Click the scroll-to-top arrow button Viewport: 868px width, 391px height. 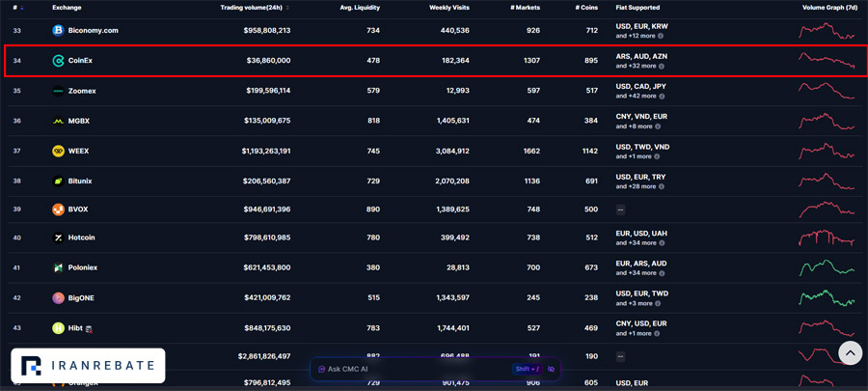[x=851, y=352]
